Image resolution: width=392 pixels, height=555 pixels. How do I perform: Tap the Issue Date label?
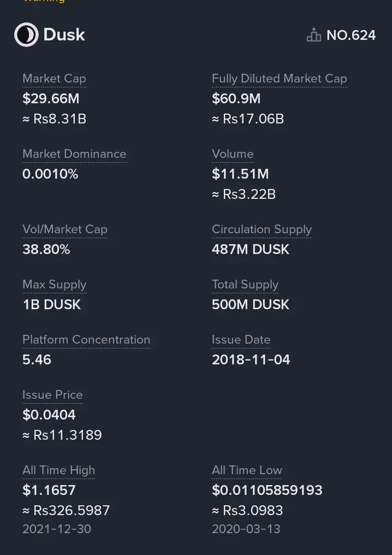tap(241, 340)
